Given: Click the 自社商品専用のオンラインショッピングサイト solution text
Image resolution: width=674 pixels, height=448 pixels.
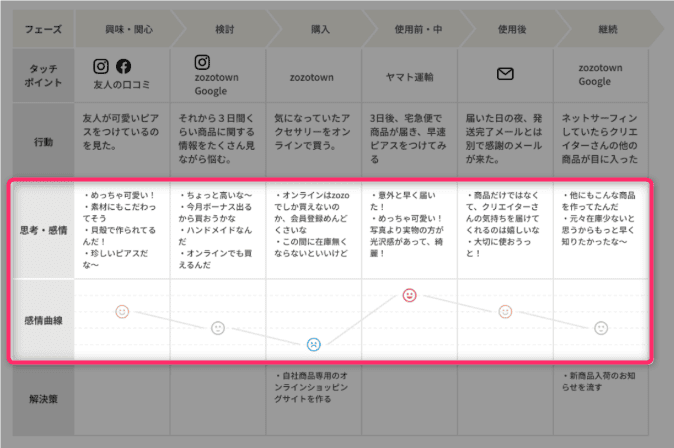Looking at the screenshot, I should point(313,387).
